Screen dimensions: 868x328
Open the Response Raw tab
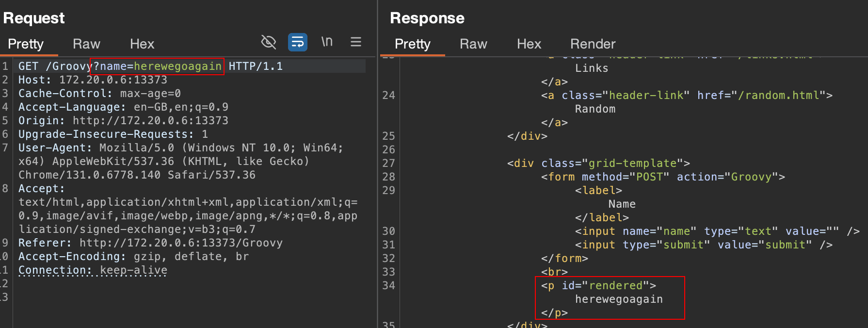[473, 44]
